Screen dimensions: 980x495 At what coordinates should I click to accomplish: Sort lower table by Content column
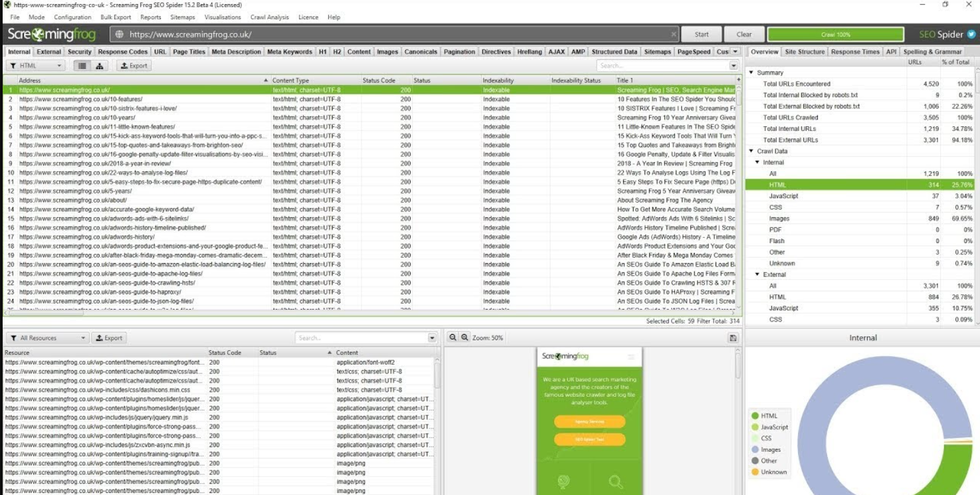pos(385,353)
